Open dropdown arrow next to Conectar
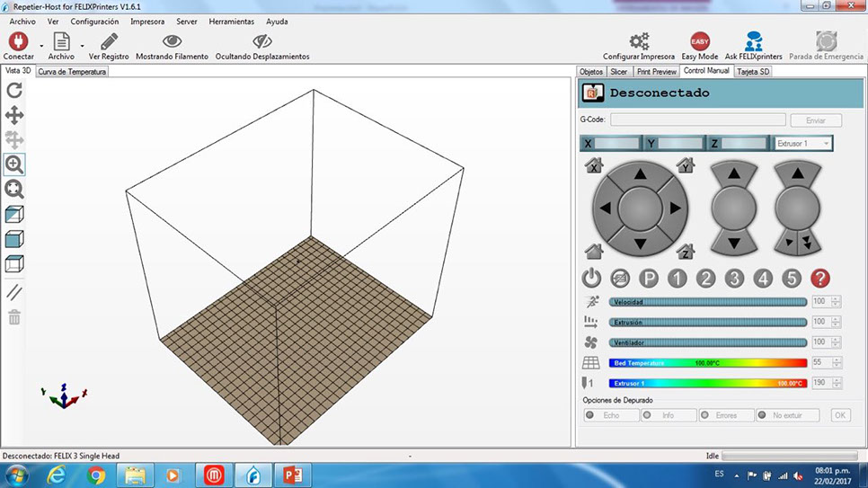Viewport: 868px width, 488px height. pyautogui.click(x=41, y=45)
